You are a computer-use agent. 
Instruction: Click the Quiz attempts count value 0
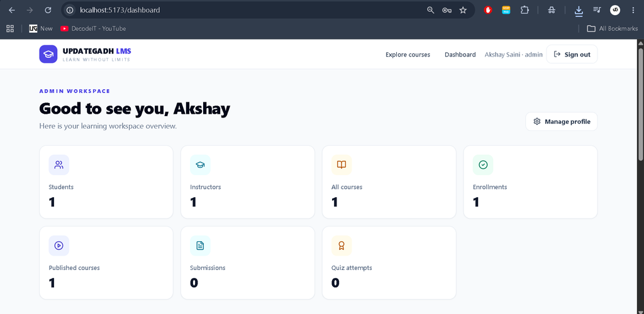pos(336,283)
